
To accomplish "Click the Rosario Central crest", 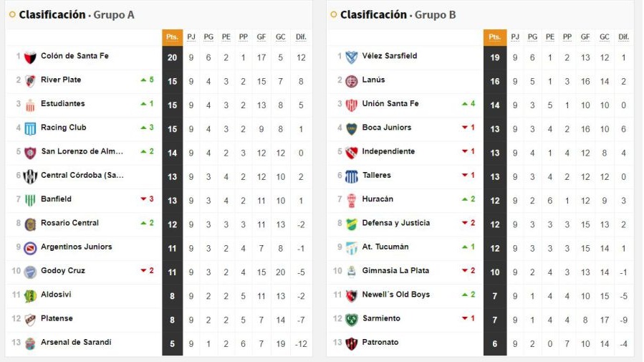I will point(30,224).
